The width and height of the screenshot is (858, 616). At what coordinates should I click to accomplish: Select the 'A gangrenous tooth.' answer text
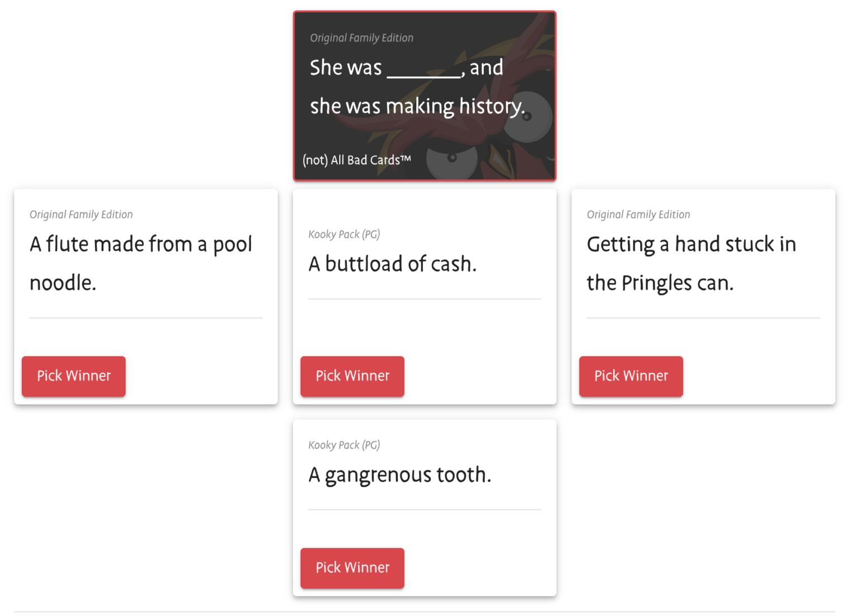pos(399,475)
